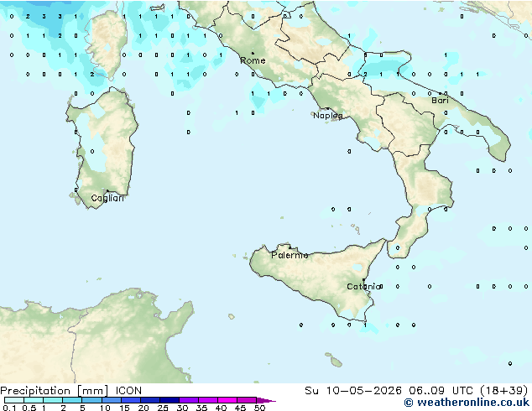This screenshot has height=411, width=532.
Task: Pick the legend swatch between 40 and 45
Action: (227, 400)
